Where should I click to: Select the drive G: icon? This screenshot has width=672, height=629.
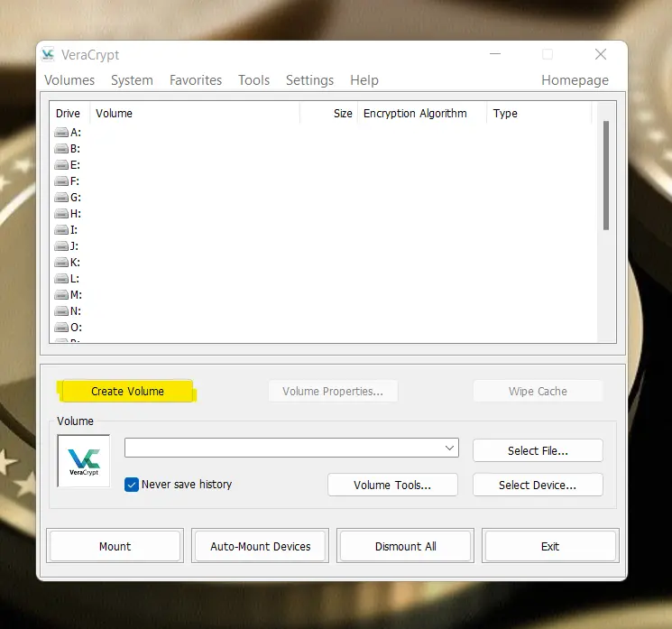(61, 198)
